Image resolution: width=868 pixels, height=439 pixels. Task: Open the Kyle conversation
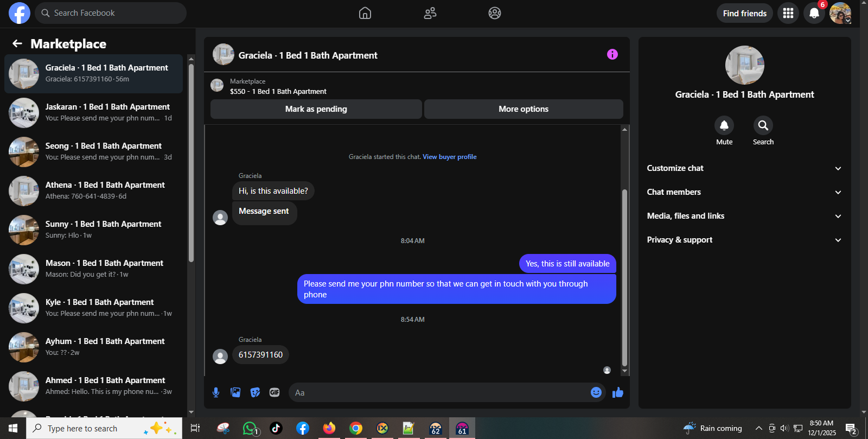[93, 308]
